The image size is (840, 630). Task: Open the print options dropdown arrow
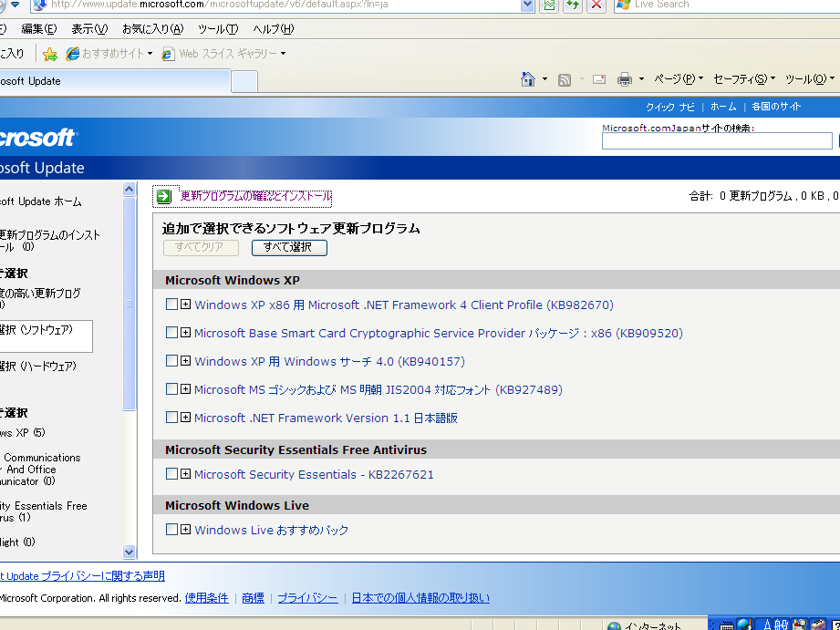pyautogui.click(x=642, y=79)
